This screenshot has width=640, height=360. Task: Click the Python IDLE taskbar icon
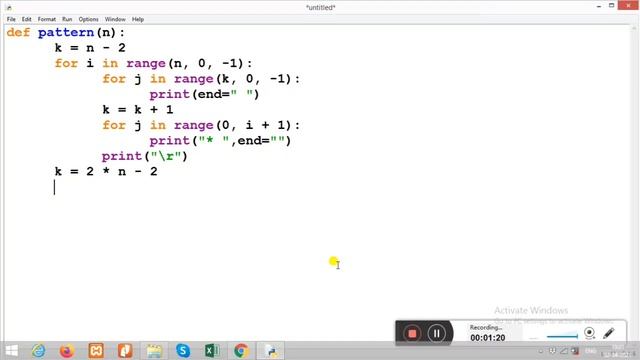(x=270, y=351)
